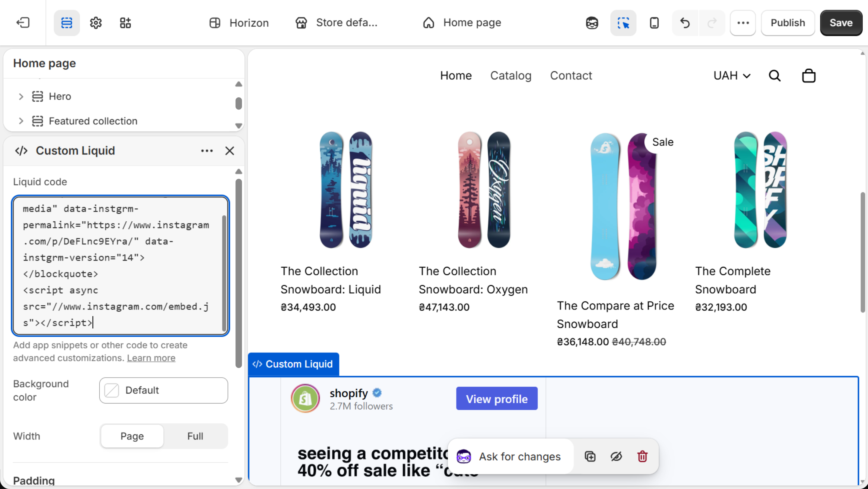868x489 pixels.
Task: Click the Save button
Action: click(x=841, y=23)
